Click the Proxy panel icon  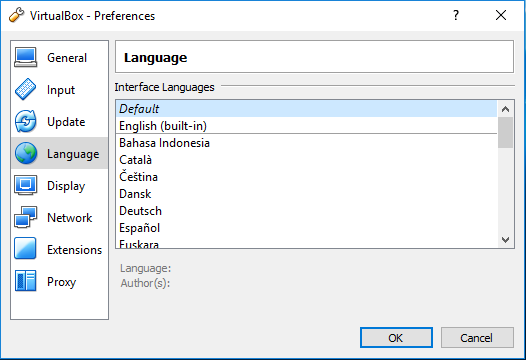pyautogui.click(x=25, y=281)
